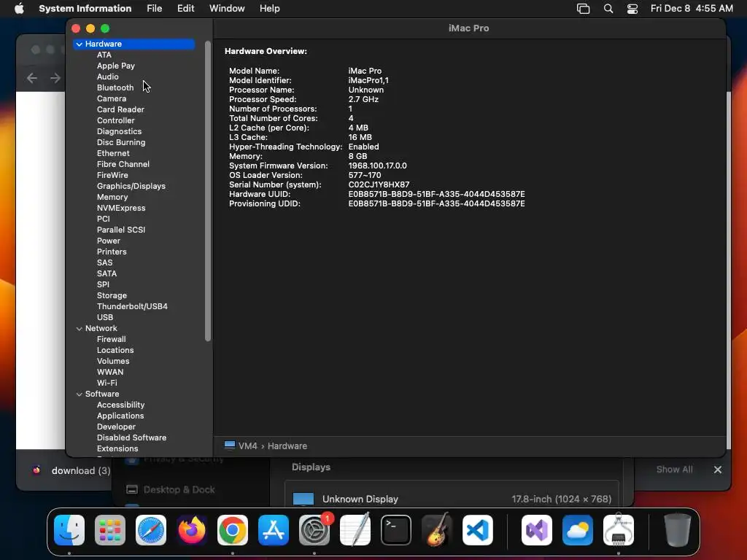Open Google Chrome in the dock
Screen dimensions: 747x560
tap(233, 529)
